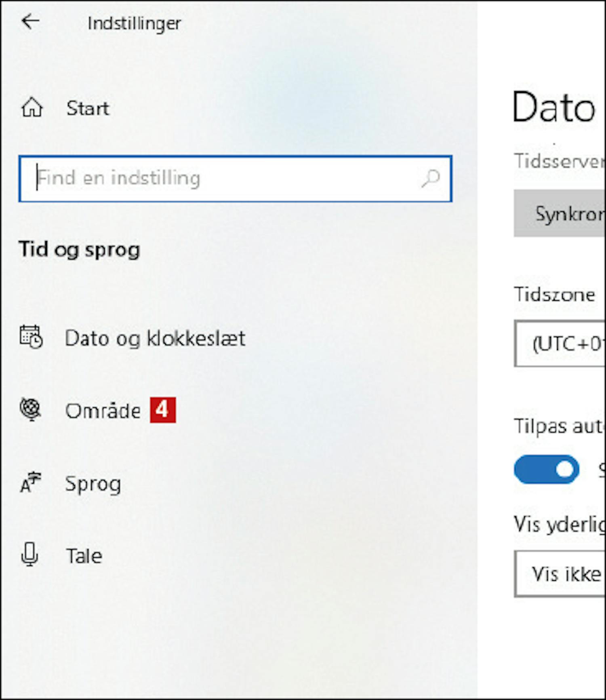Click the Synkroniser button
This screenshot has width=606, height=700.
560,213
